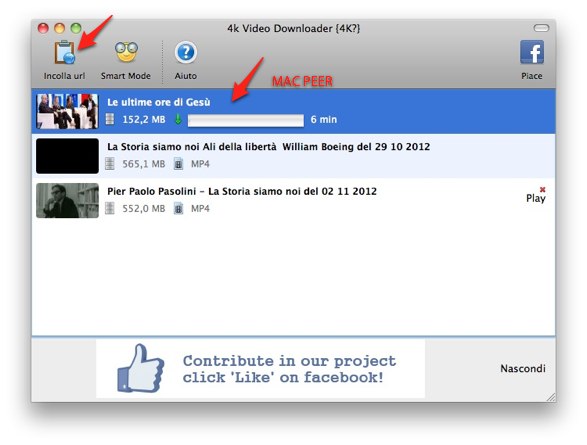Screen dimensions: 587x445
Task: Click the window resize grip corner
Action: click(551, 397)
